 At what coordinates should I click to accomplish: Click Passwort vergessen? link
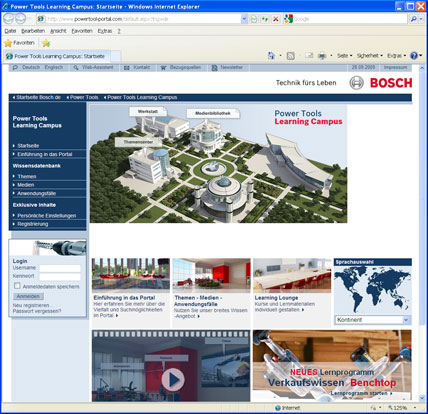[37, 311]
